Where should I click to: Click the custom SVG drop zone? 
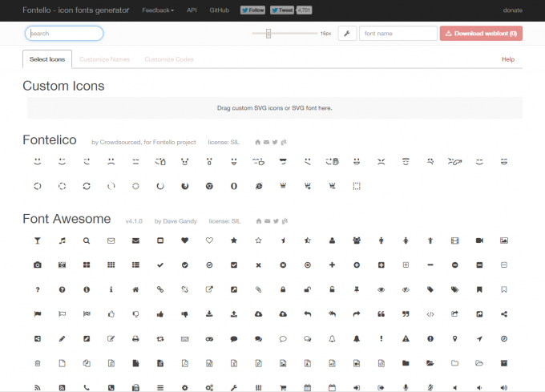(275, 108)
